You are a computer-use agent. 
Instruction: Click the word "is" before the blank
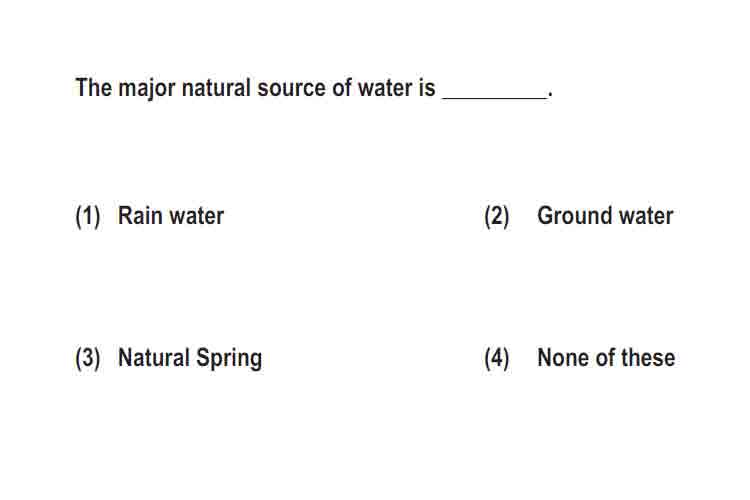427,88
